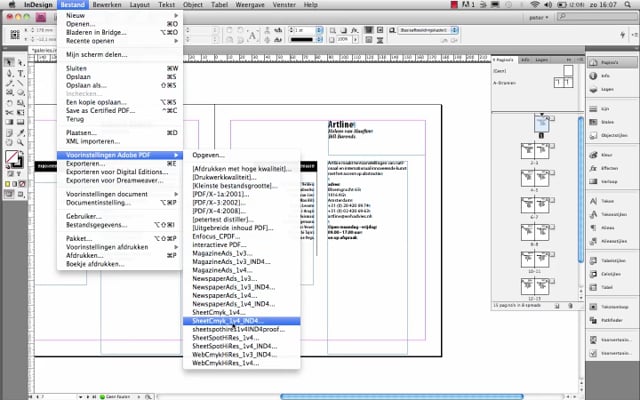Delete selected page with trash icon

(x=571, y=306)
